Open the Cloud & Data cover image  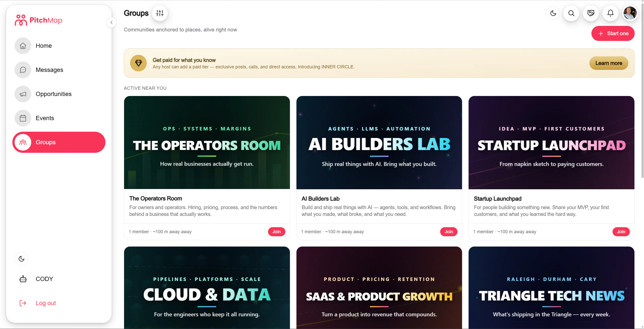click(207, 288)
